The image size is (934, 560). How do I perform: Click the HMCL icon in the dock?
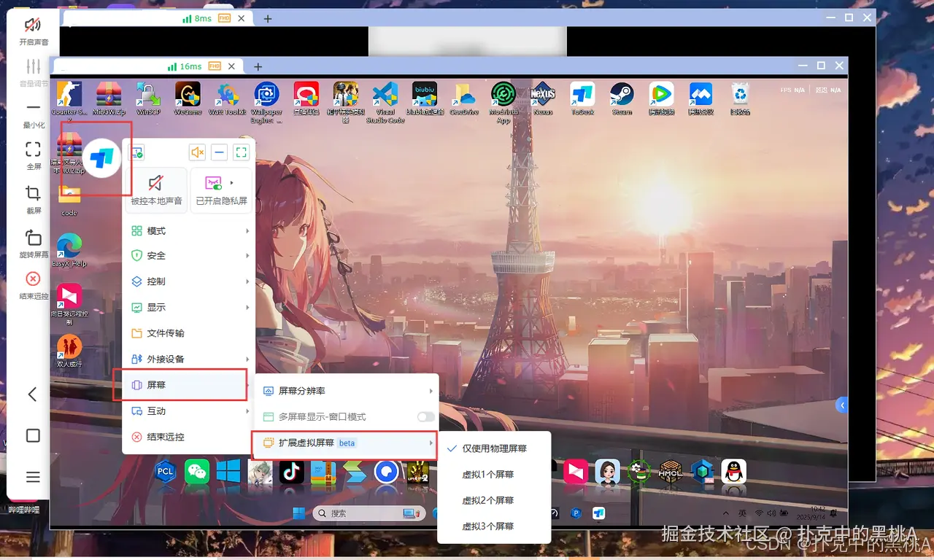click(x=671, y=472)
